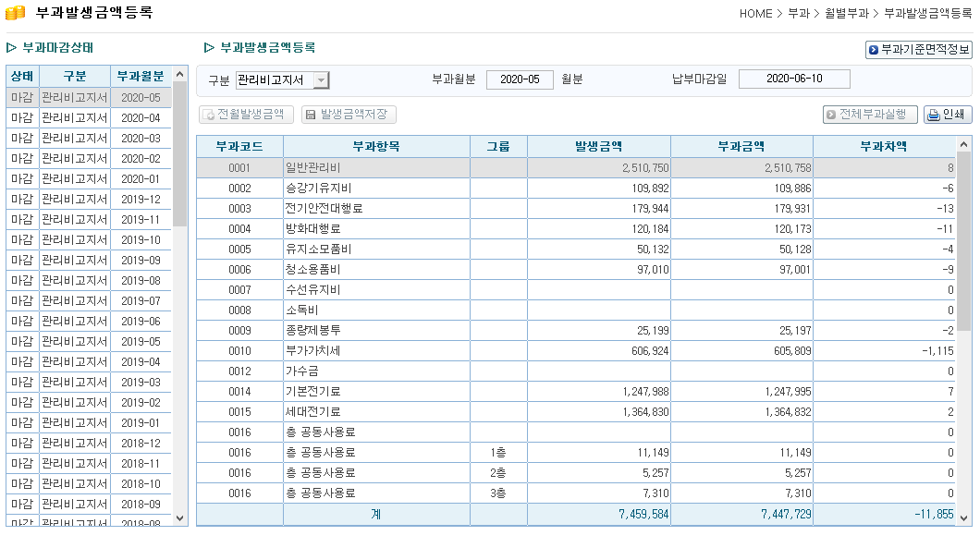Click the 부과차액 cell -1,115
This screenshot has height=560, width=980.
click(x=884, y=350)
